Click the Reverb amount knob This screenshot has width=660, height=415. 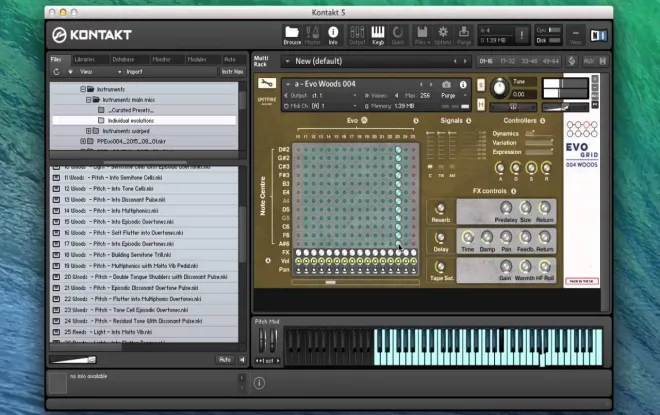pos(440,208)
